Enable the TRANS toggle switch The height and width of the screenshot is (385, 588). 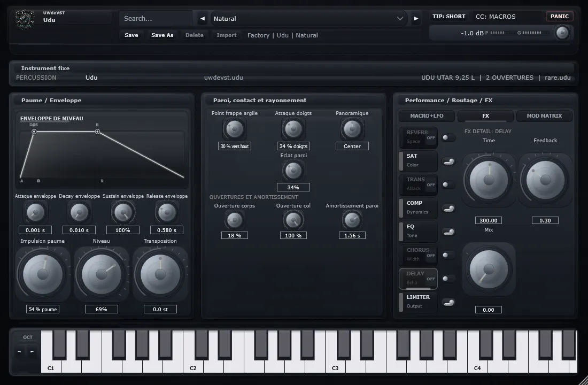click(448, 184)
